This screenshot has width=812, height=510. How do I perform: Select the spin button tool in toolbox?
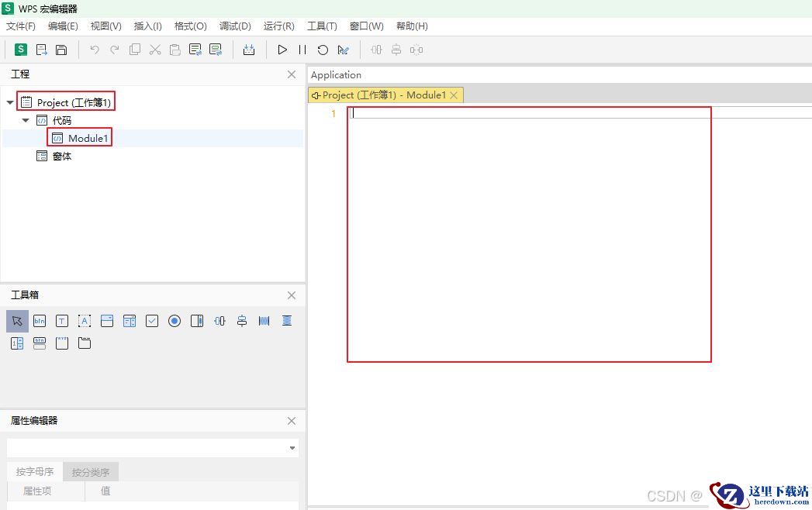click(x=17, y=343)
